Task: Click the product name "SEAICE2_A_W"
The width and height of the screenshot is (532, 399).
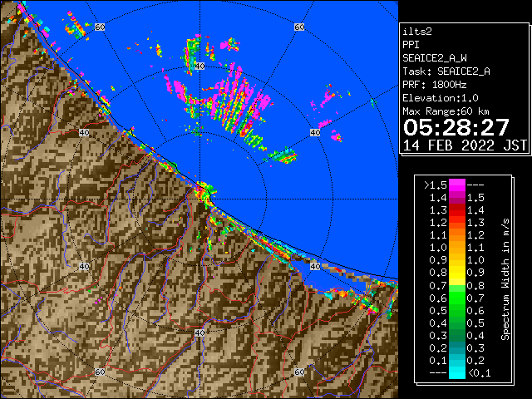Action: coord(435,58)
